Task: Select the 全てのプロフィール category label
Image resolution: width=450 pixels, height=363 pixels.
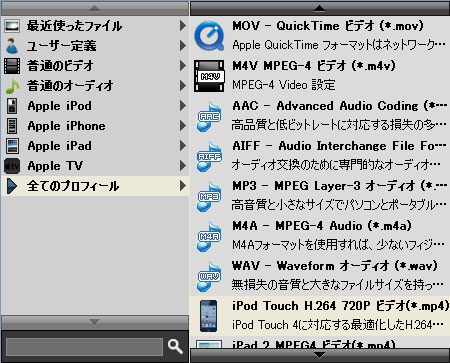Action: coord(73,186)
